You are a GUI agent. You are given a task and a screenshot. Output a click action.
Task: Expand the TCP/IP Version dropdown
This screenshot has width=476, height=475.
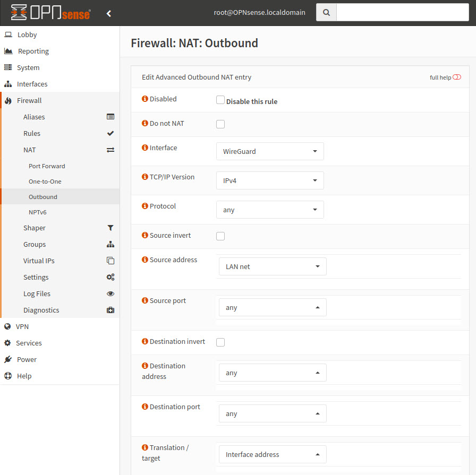point(270,180)
